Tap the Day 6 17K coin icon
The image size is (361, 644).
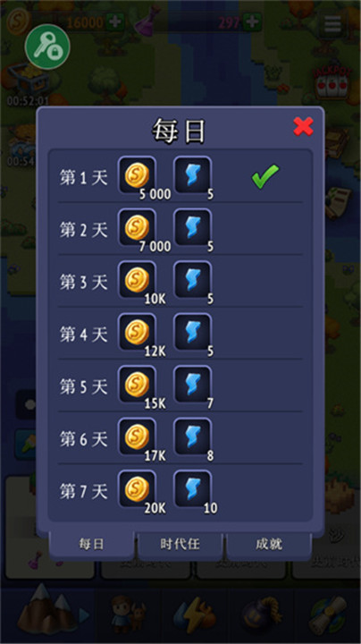(x=137, y=436)
